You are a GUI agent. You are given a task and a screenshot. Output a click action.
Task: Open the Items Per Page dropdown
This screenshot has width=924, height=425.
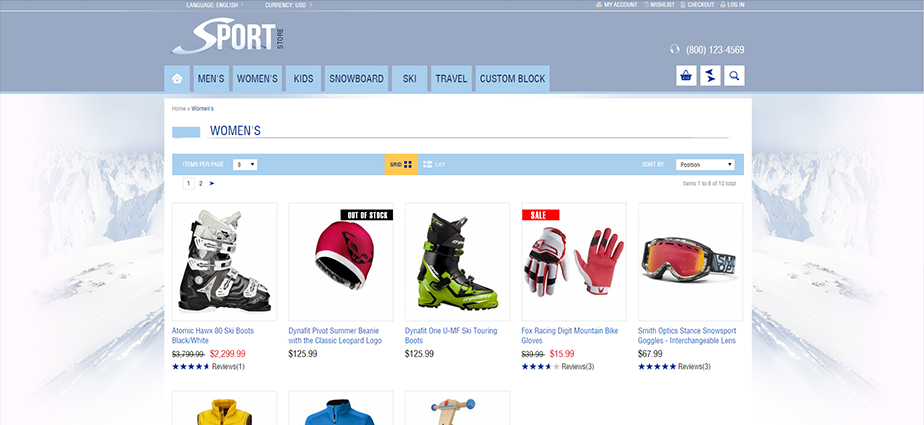tap(245, 164)
